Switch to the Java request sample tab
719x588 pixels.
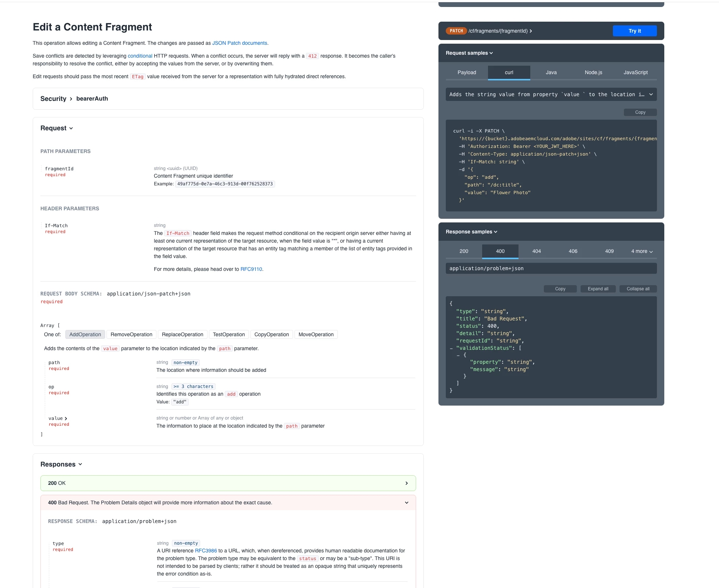point(551,73)
